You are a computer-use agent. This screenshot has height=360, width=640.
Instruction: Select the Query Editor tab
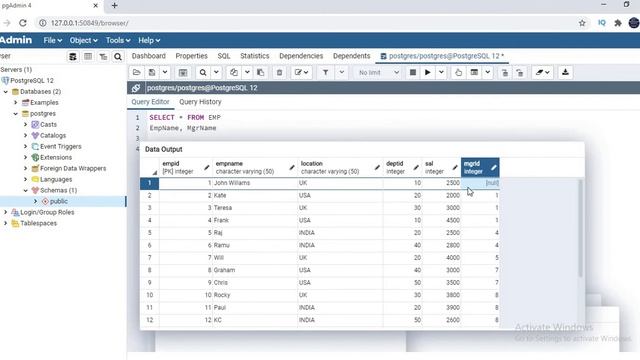point(150,102)
